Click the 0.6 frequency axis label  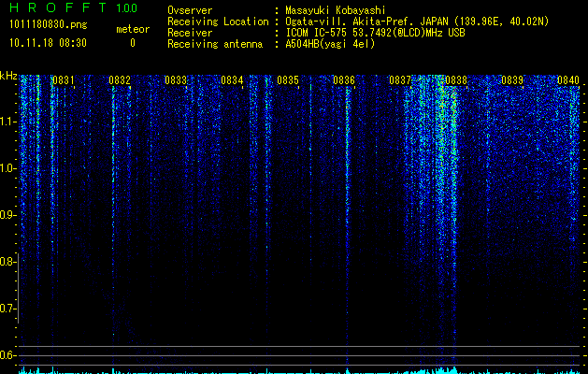7,355
